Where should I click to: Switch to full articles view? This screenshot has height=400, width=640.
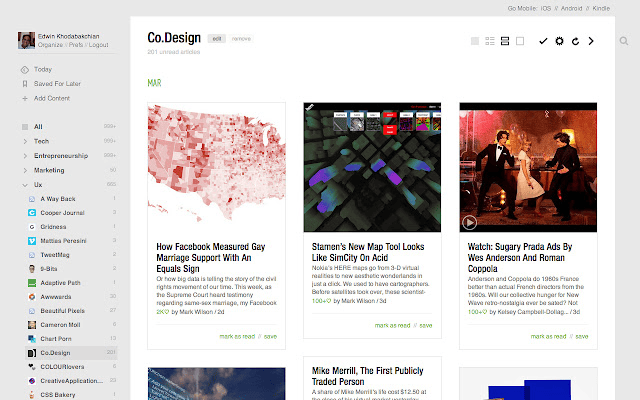point(520,41)
